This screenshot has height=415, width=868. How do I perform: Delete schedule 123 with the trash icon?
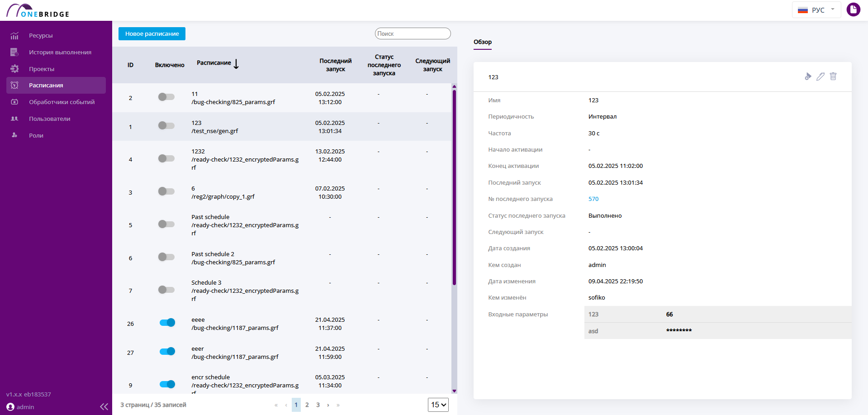pyautogui.click(x=833, y=76)
